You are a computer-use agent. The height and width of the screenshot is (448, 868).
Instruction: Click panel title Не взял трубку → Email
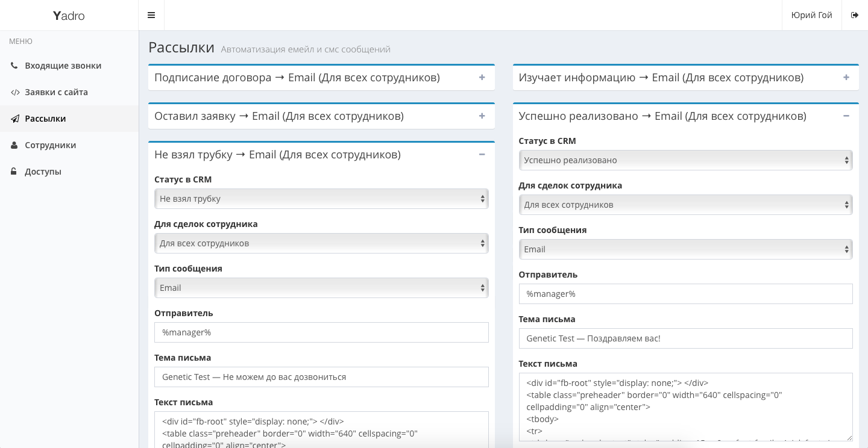pyautogui.click(x=277, y=155)
